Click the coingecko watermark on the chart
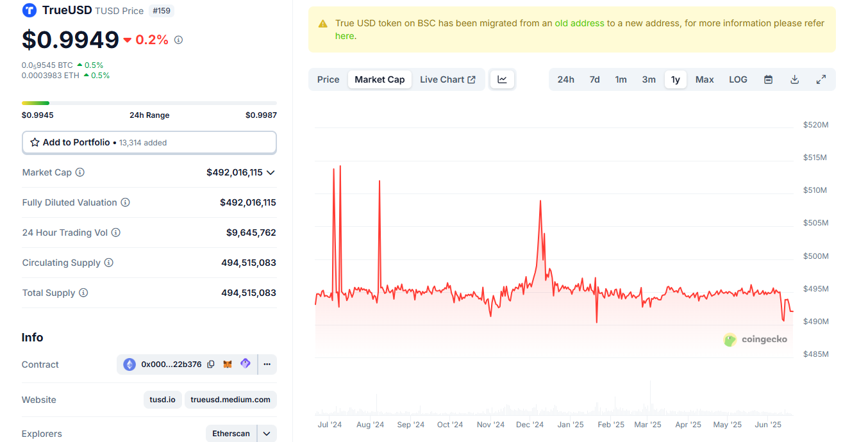The width and height of the screenshot is (868, 442). pyautogui.click(x=756, y=340)
